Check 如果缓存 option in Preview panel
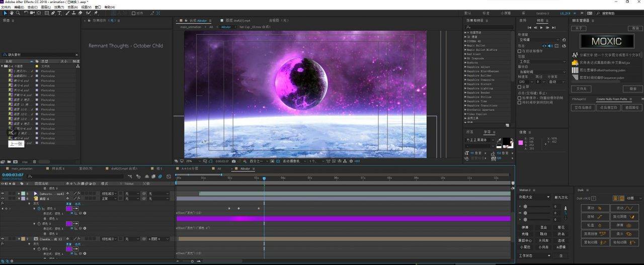 pyautogui.click(x=519, y=98)
